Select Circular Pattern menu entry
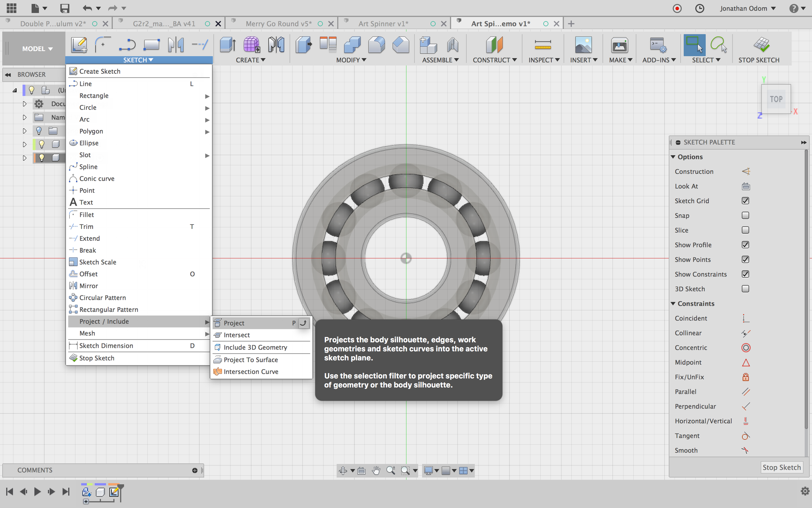Screen dimensions: 812x508 click(103, 297)
